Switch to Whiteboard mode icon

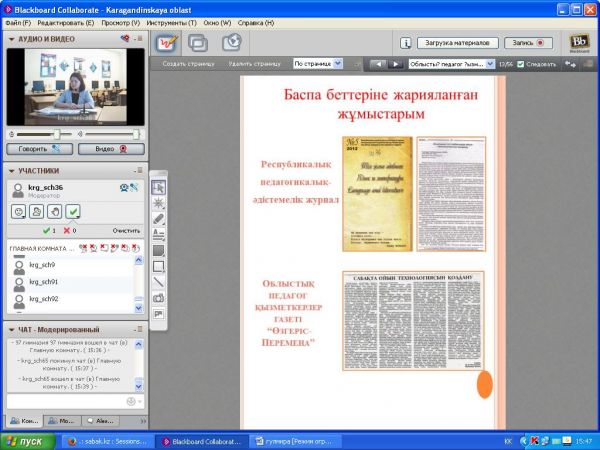(x=166, y=43)
